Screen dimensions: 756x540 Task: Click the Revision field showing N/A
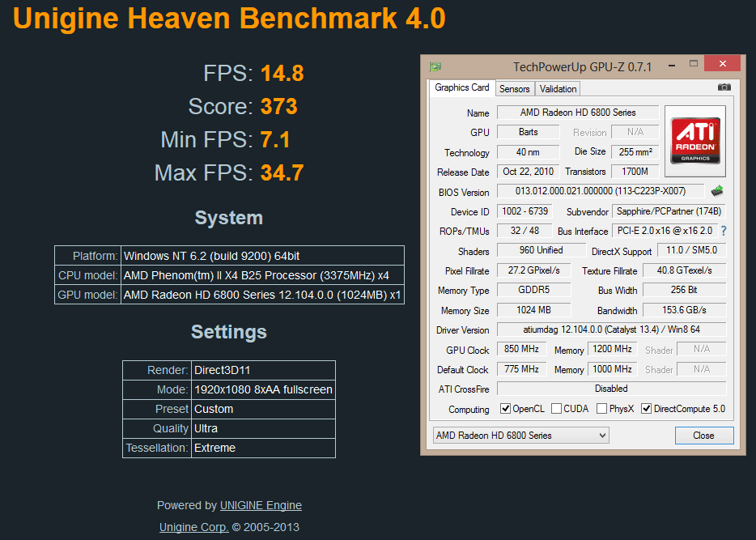point(635,132)
